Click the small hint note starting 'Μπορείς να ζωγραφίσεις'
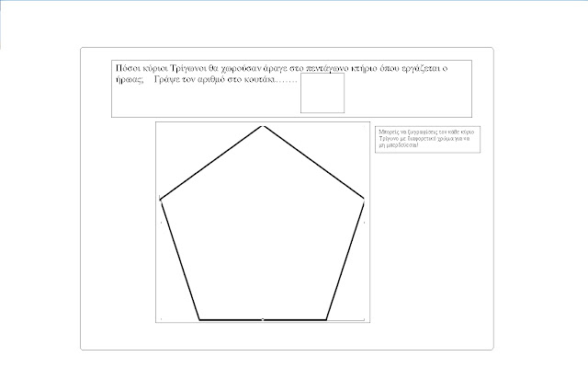Screen dimensions: 588x368 [x=427, y=139]
